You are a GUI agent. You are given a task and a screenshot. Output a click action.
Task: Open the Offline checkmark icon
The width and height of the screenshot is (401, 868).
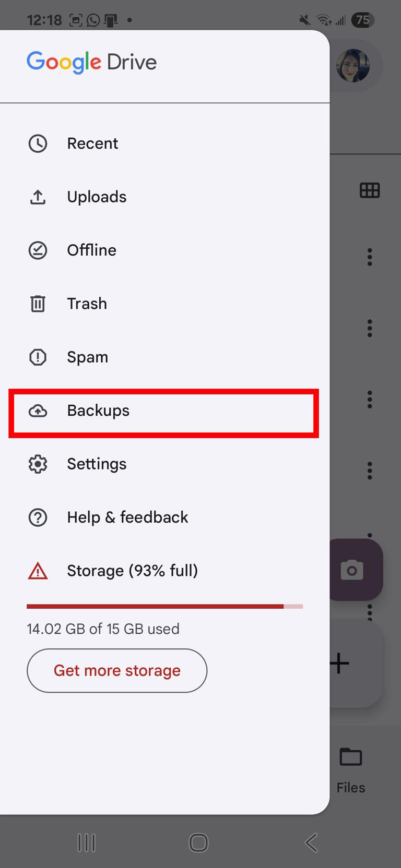click(37, 250)
